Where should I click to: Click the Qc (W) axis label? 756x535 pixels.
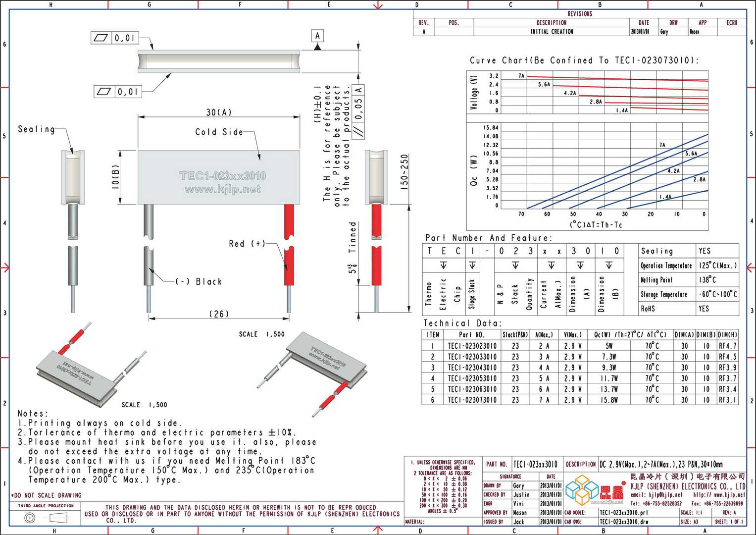[474, 171]
